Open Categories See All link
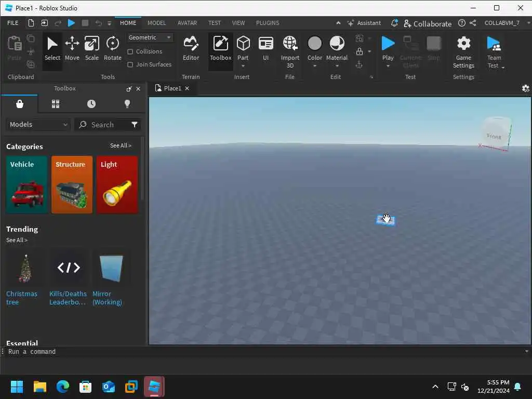 (x=121, y=145)
